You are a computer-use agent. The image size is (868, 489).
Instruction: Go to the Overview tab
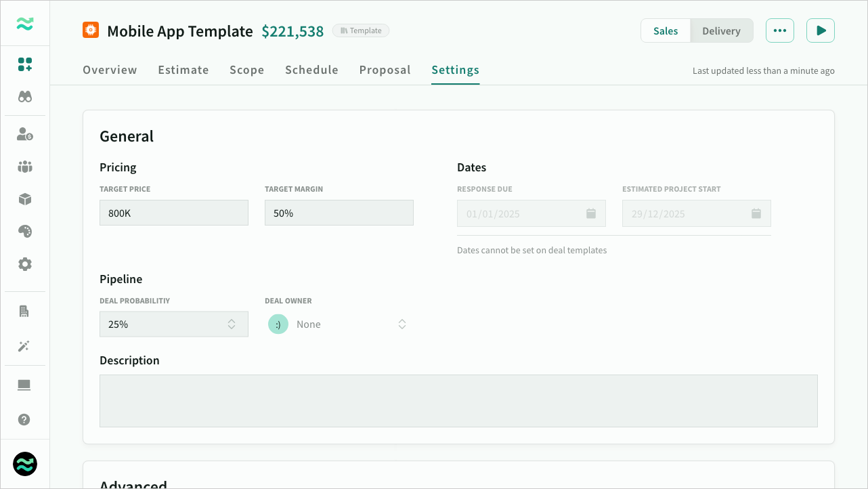coord(110,70)
